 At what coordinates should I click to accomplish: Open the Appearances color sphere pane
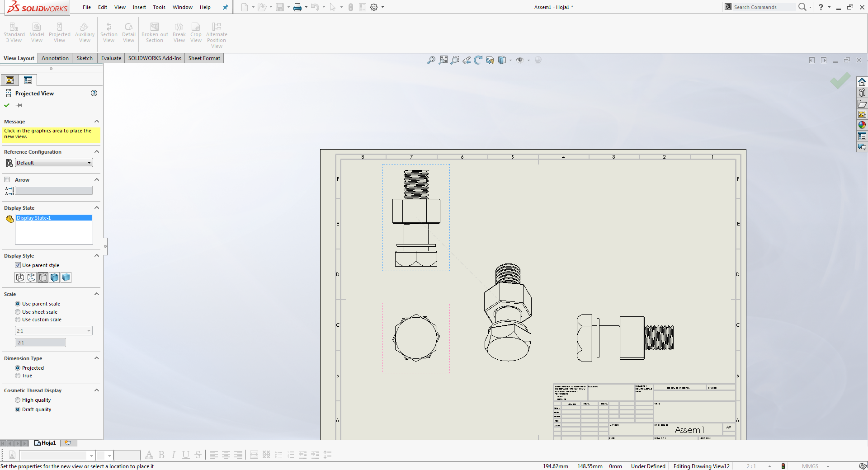(862, 125)
